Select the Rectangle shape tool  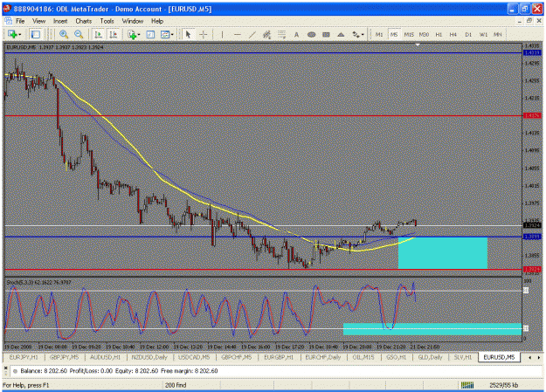click(326, 34)
